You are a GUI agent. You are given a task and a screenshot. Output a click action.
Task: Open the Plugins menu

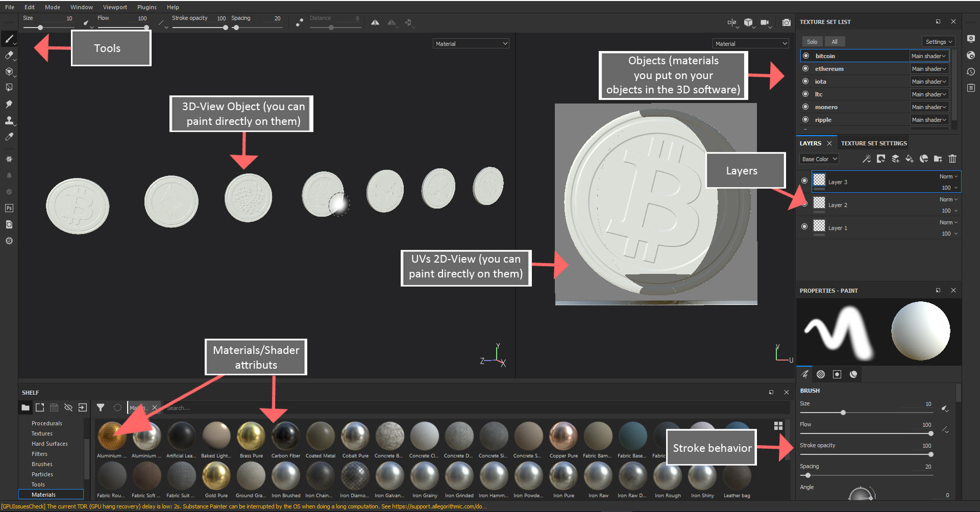point(147,7)
